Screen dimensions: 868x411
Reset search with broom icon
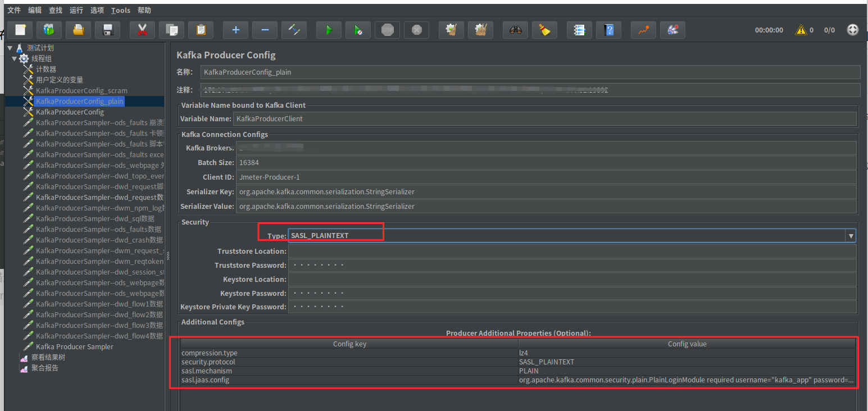click(545, 30)
